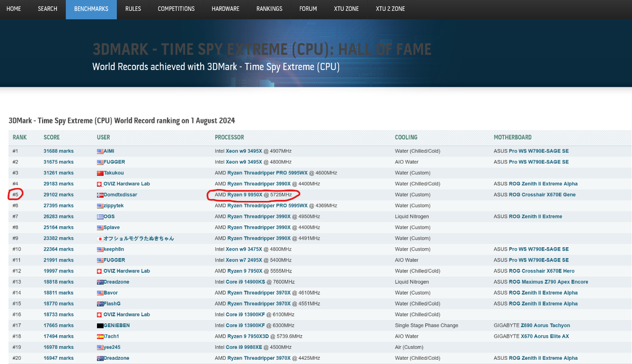Click the flag icon beside FlashG
Viewport: 632px width, 364px height.
pyautogui.click(x=100, y=304)
